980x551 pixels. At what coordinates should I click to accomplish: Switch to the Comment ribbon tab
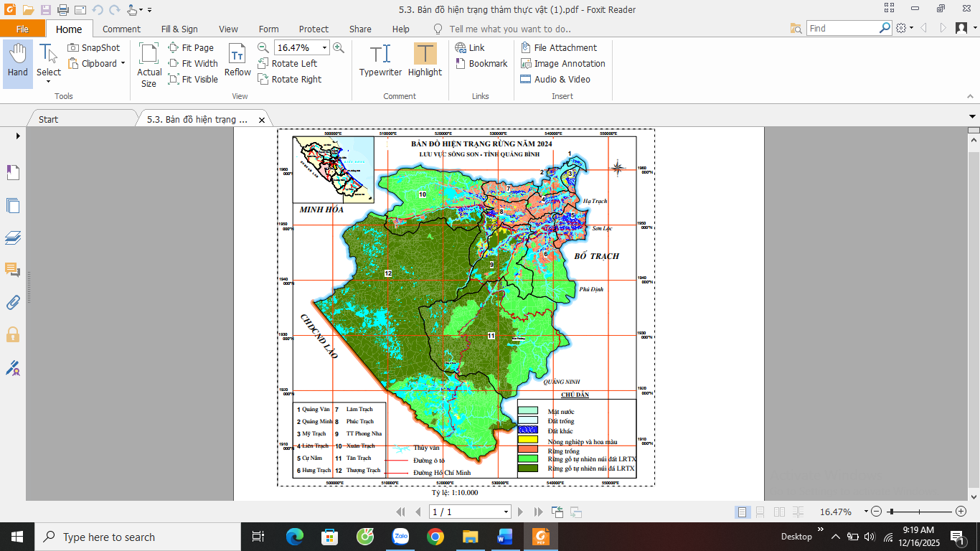click(121, 29)
